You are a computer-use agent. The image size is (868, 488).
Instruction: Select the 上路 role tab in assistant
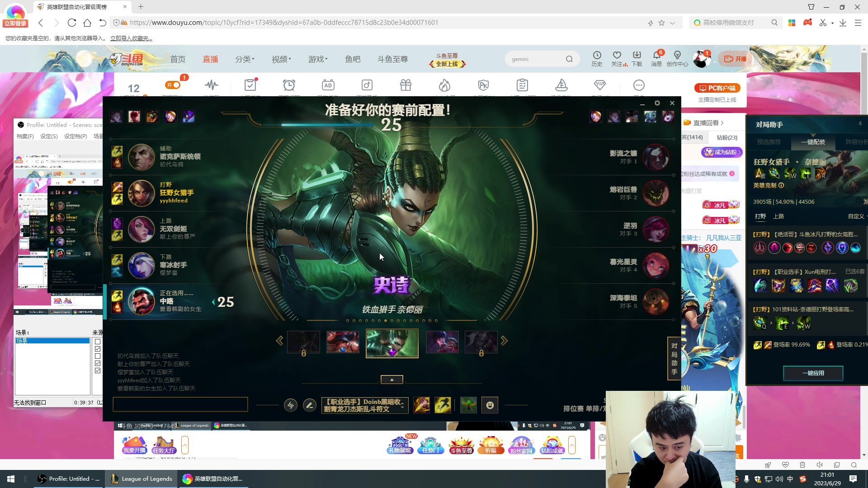coord(778,216)
